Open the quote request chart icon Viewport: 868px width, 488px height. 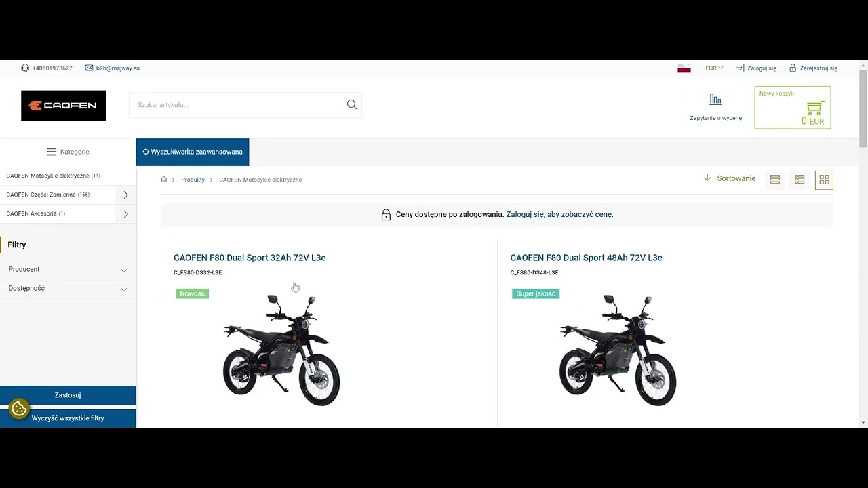point(715,100)
